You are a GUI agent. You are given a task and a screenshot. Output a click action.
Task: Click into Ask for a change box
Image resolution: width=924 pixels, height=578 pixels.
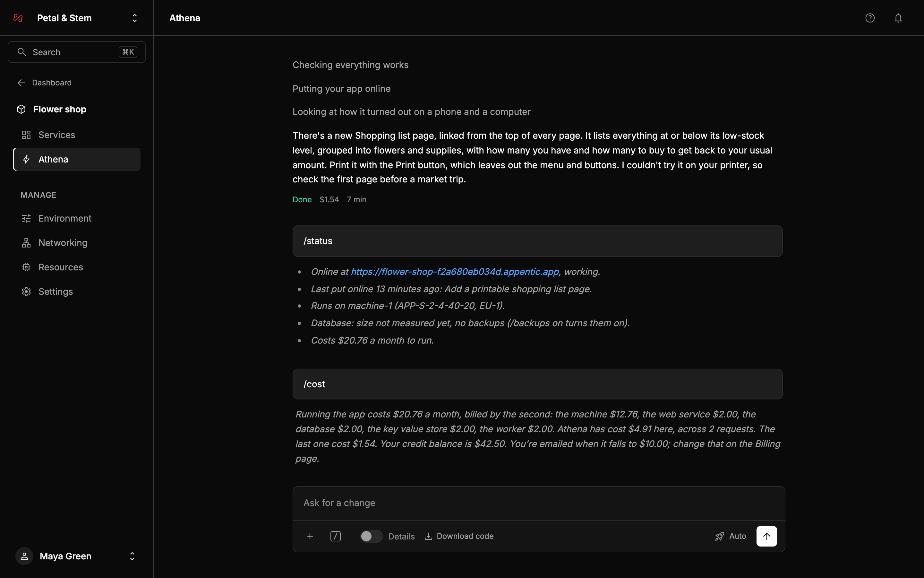tap(538, 503)
